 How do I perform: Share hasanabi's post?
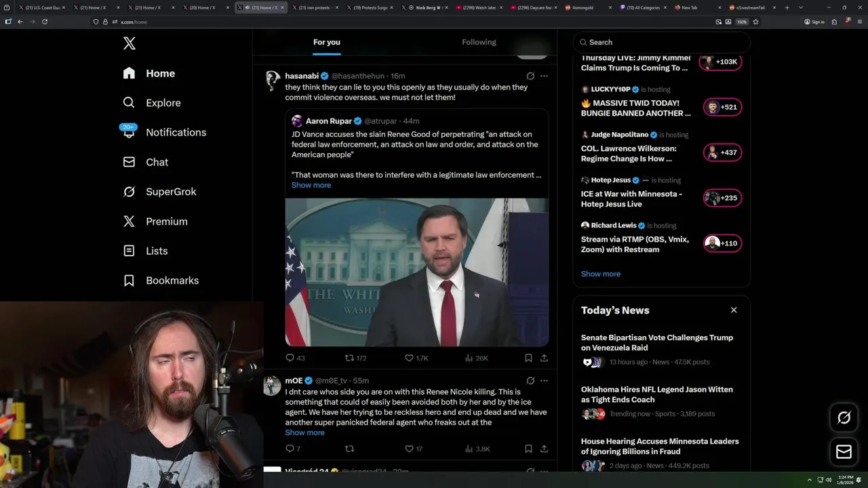tap(544, 358)
